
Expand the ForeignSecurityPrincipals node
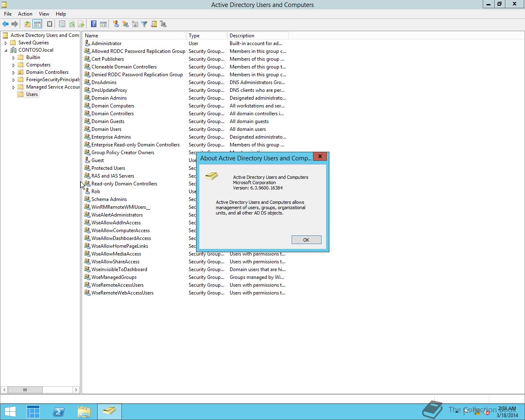tap(14, 80)
